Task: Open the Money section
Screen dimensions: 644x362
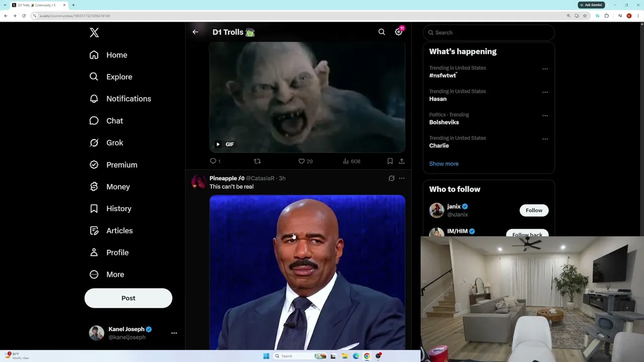Action: (110, 187)
